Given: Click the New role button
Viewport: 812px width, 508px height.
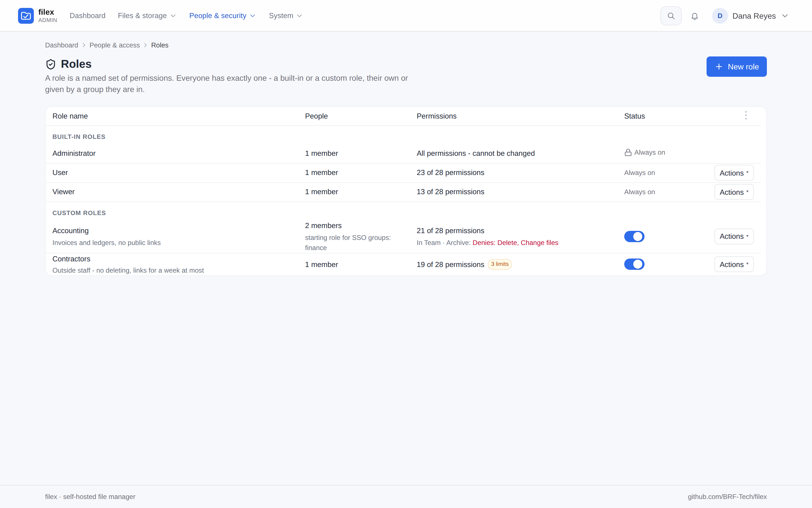Looking at the screenshot, I should (x=736, y=67).
